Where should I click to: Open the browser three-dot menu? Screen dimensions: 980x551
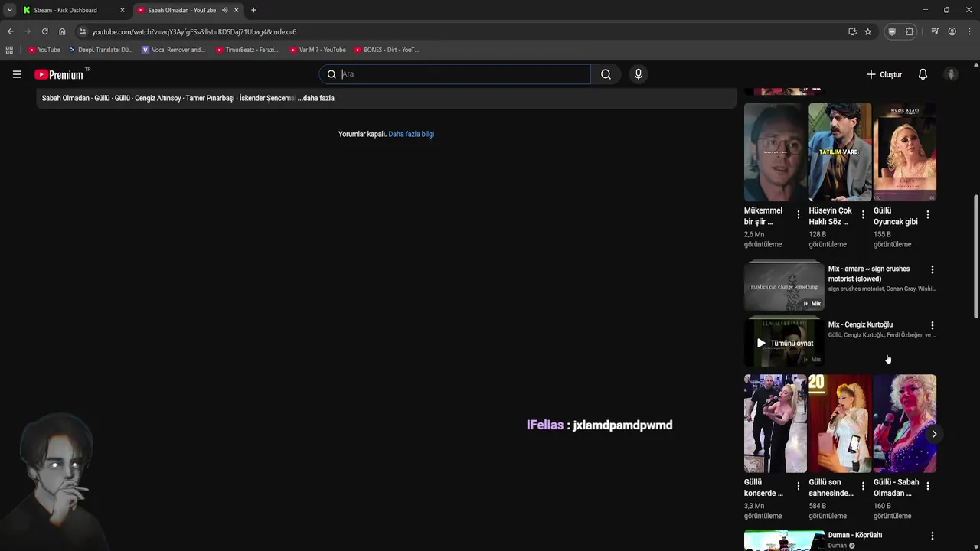[970, 31]
